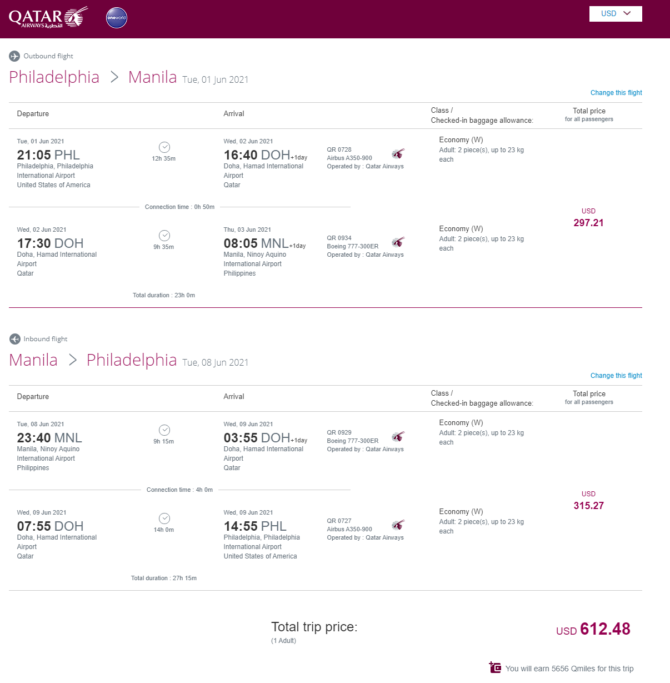Click the clock icon for 12h 35m flight
The height and width of the screenshot is (683, 670).
point(164,147)
